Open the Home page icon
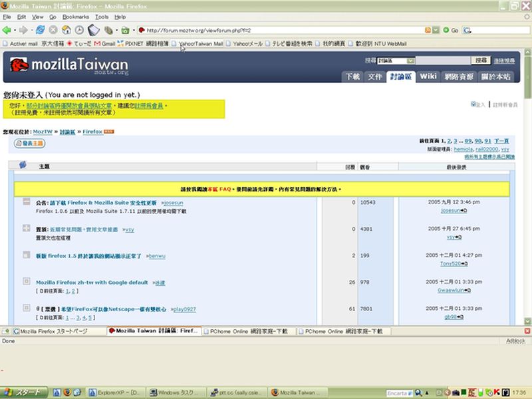 point(66,30)
